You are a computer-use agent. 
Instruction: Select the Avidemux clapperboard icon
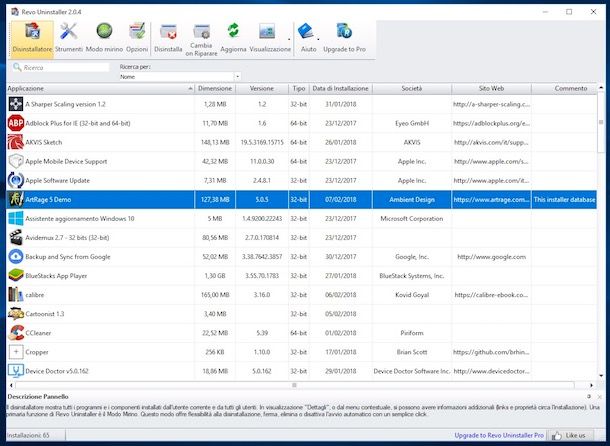pyautogui.click(x=16, y=237)
